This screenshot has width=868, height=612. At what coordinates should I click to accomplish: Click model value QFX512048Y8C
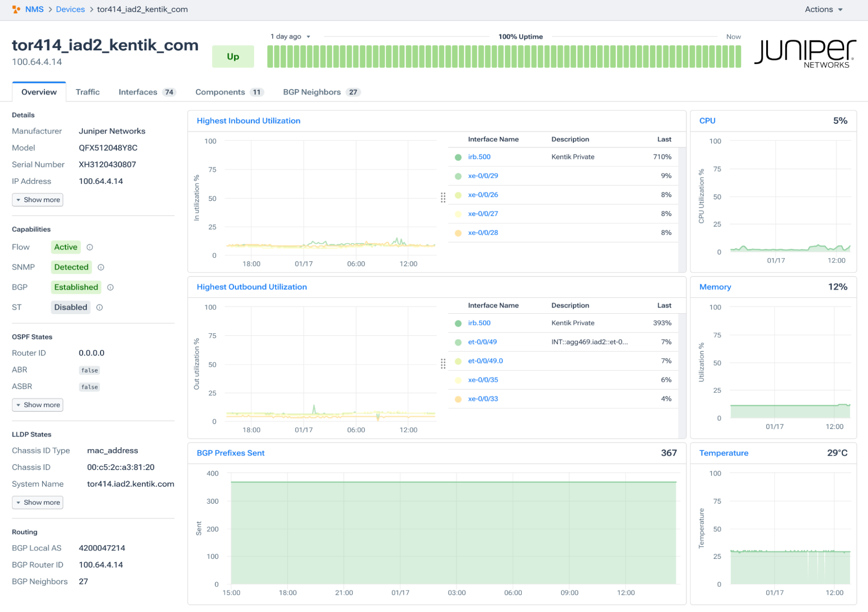coord(108,148)
